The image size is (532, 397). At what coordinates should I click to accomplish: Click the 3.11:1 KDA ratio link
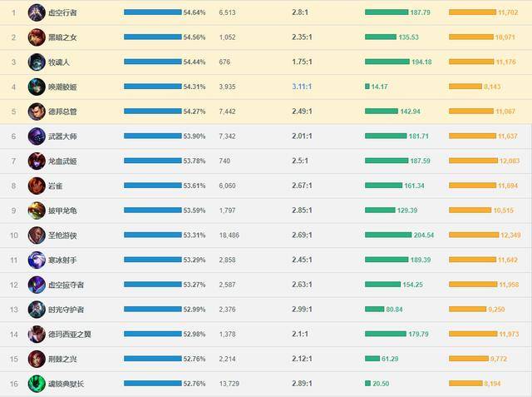303,87
